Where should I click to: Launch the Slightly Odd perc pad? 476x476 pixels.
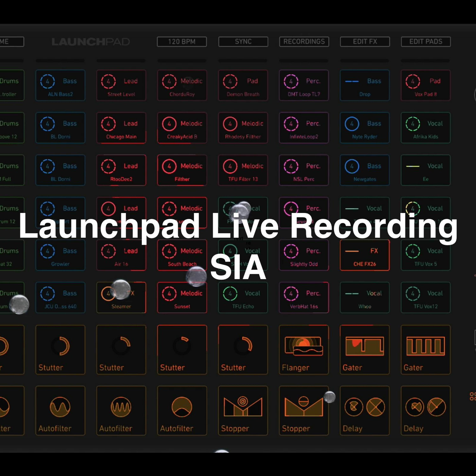[304, 255]
